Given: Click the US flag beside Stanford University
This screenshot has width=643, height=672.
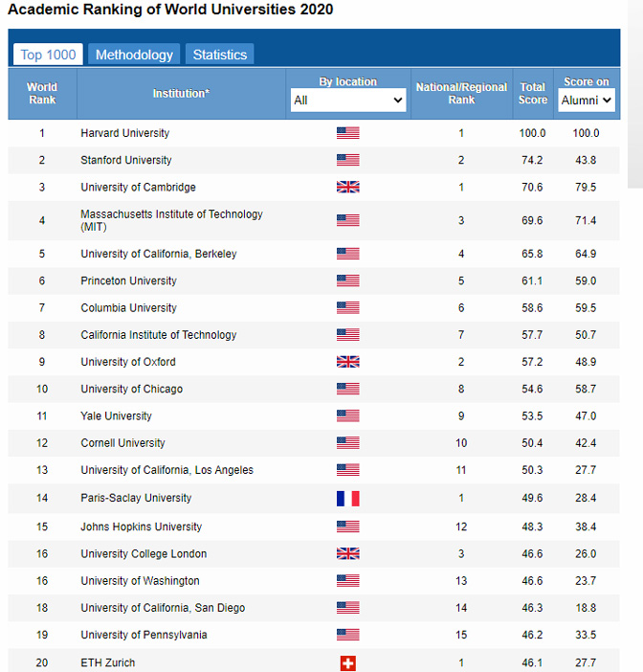Looking at the screenshot, I should (x=347, y=160).
